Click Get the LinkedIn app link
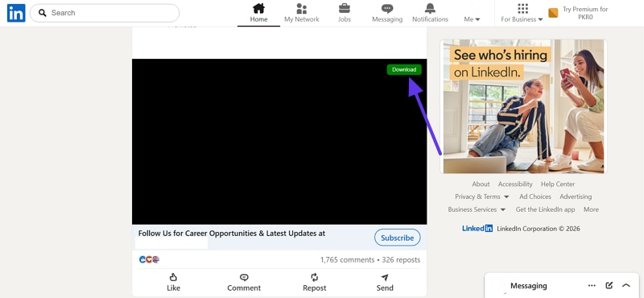 546,209
